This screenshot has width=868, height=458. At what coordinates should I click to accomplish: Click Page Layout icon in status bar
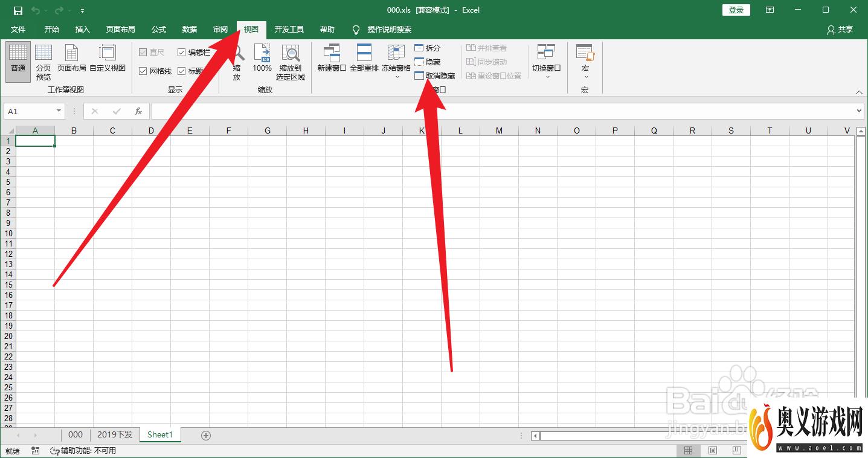(713, 451)
